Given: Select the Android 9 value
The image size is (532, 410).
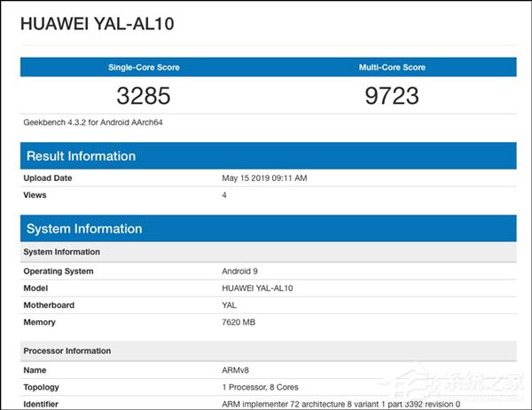Looking at the screenshot, I should point(240,272).
